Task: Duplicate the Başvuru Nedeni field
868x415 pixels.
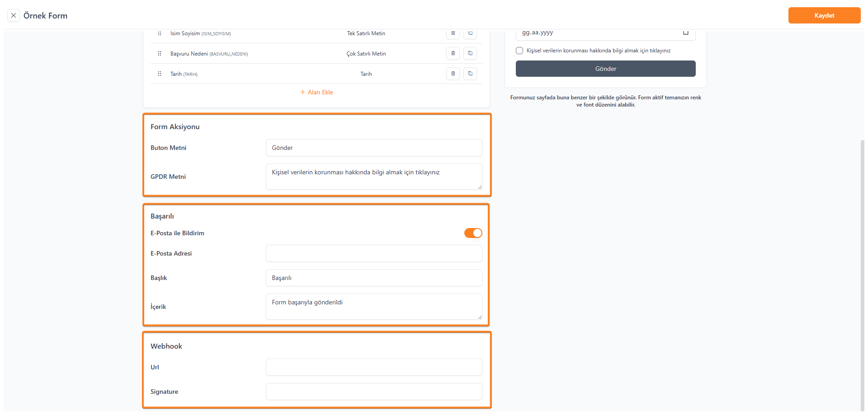Action: click(470, 53)
